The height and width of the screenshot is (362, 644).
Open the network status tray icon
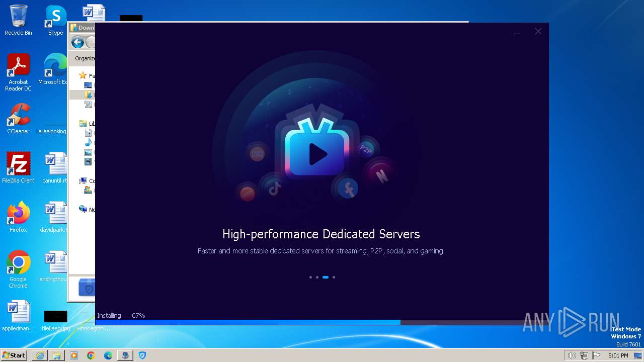pyautogui.click(x=584, y=355)
